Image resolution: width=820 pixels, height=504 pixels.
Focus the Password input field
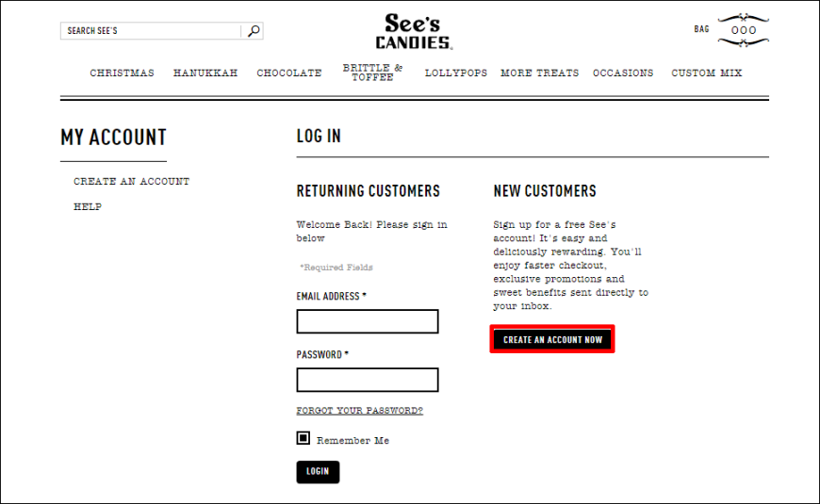tap(368, 380)
